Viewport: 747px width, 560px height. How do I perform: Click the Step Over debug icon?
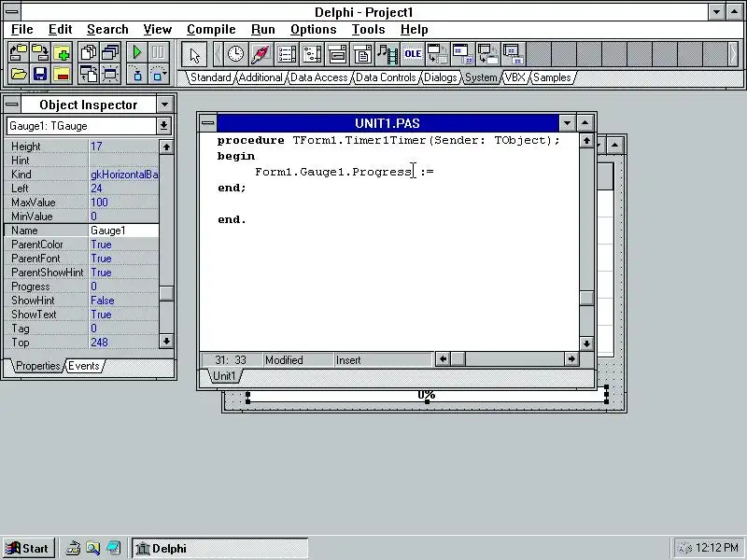[x=159, y=74]
